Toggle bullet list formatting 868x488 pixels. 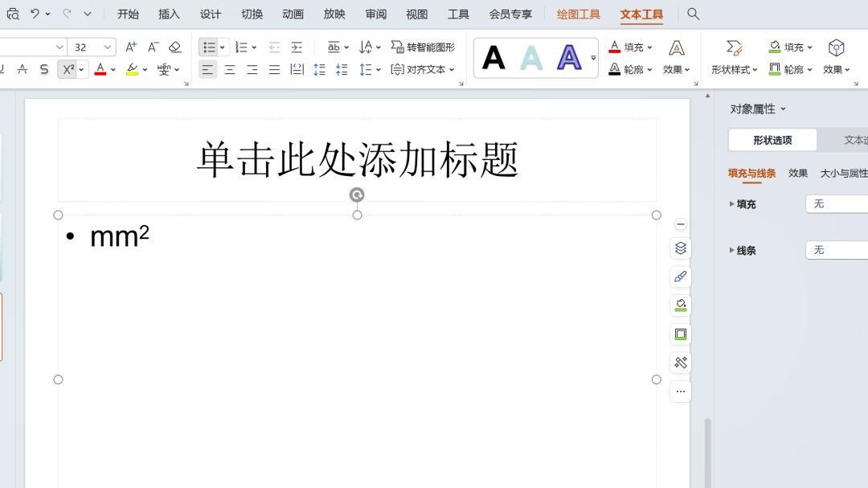tap(207, 47)
